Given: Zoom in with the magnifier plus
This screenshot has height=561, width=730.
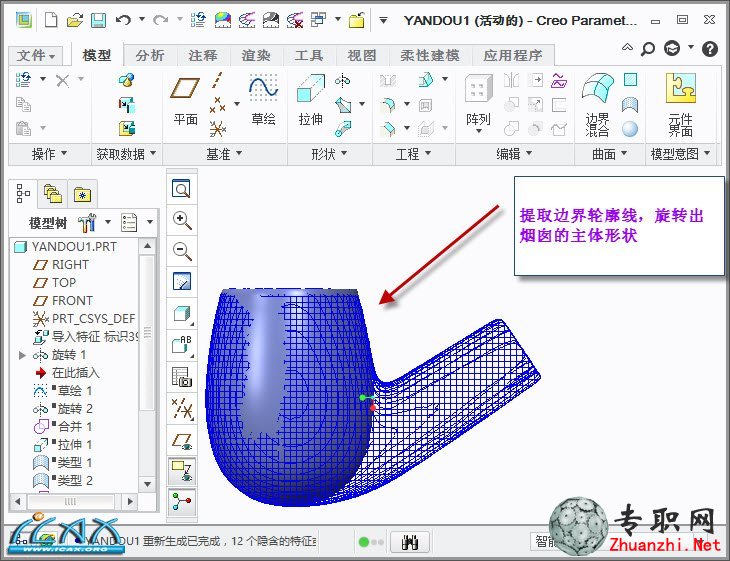Looking at the screenshot, I should tap(182, 220).
